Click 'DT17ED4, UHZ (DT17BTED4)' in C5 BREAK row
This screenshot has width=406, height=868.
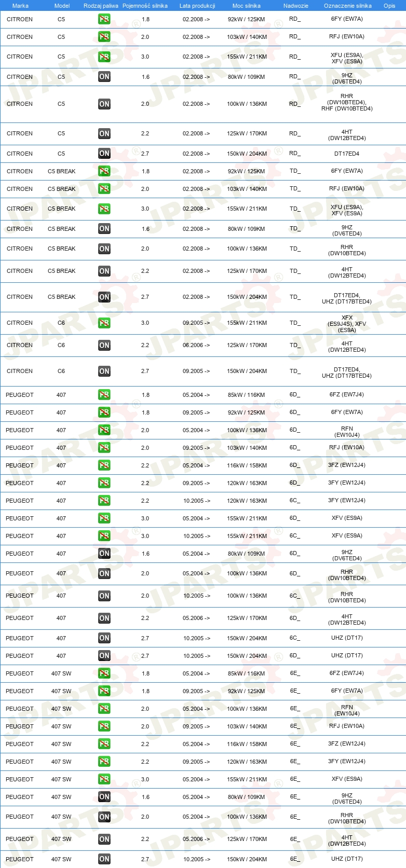click(x=347, y=298)
